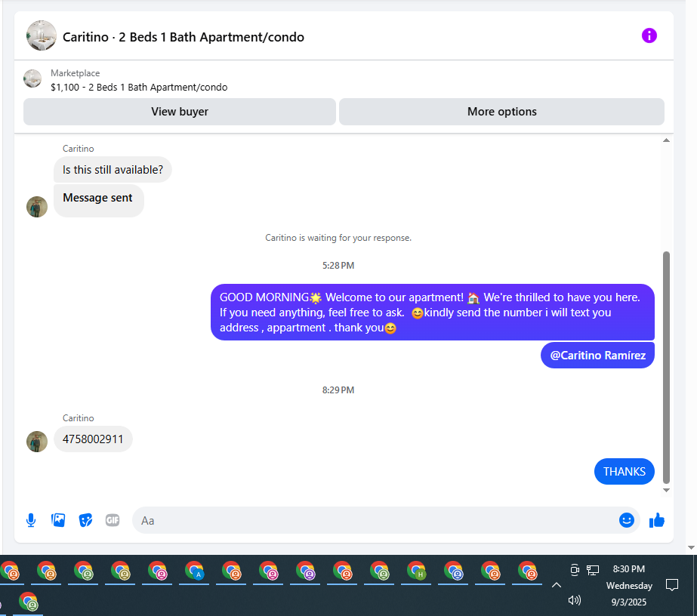The width and height of the screenshot is (697, 616).
Task: Attach a file using the photo icon
Action: 58,520
